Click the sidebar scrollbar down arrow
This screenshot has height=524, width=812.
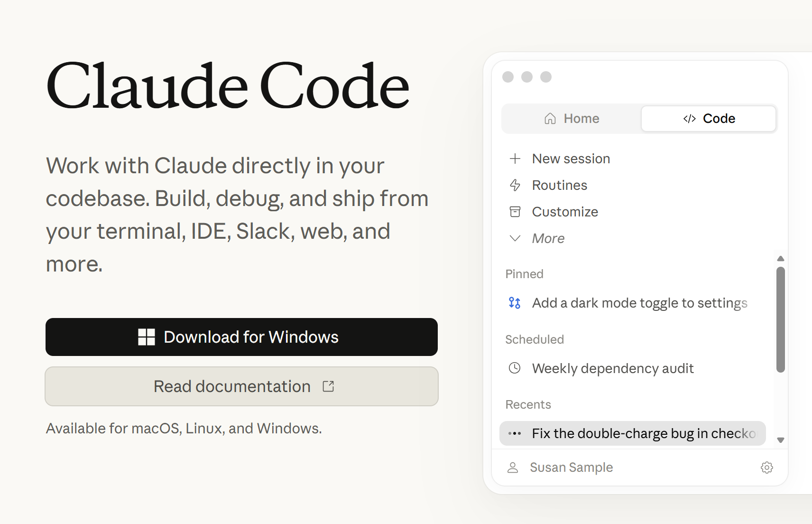click(781, 440)
